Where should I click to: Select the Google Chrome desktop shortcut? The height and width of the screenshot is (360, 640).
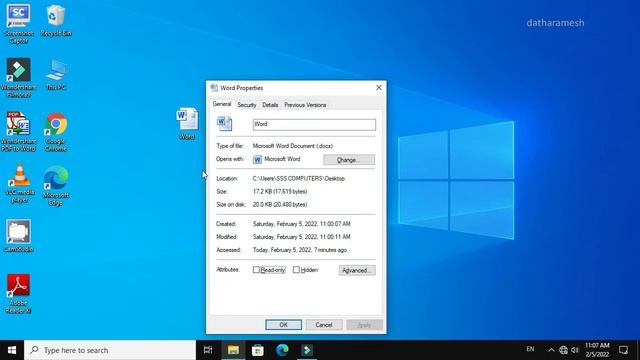coord(56,131)
